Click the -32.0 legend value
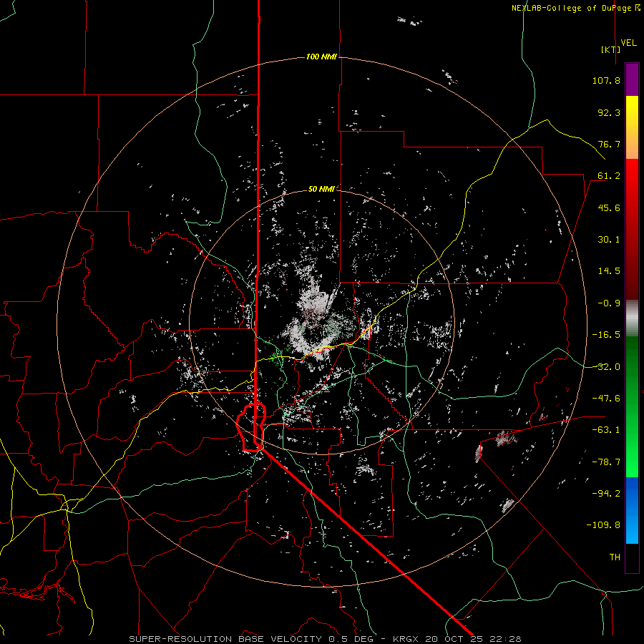The width and height of the screenshot is (644, 644). point(606,367)
